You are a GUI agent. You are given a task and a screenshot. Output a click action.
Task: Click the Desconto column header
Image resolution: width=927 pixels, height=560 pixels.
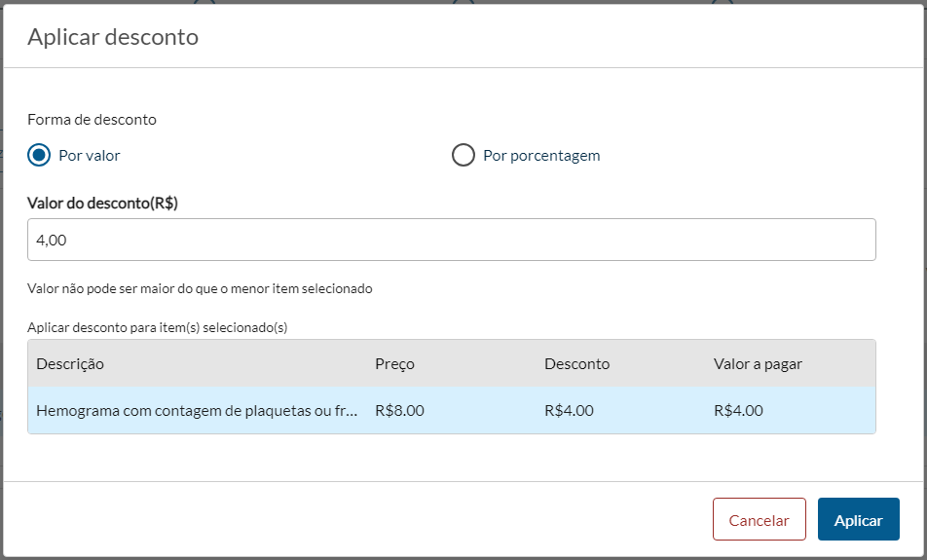click(x=576, y=364)
